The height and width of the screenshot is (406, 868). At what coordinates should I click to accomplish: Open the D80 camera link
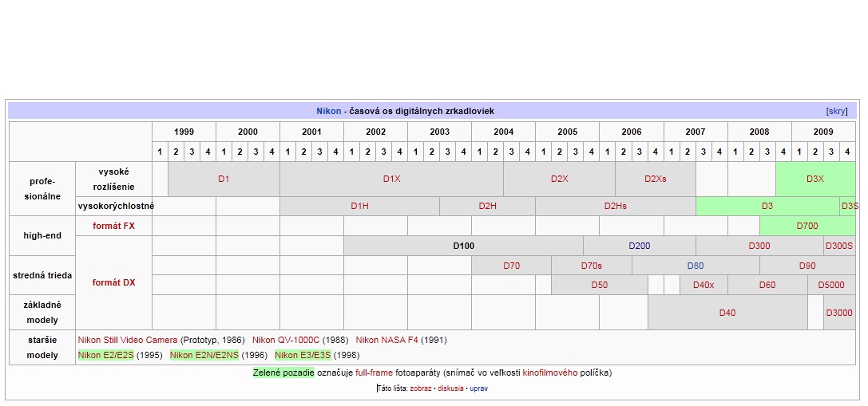(x=696, y=266)
